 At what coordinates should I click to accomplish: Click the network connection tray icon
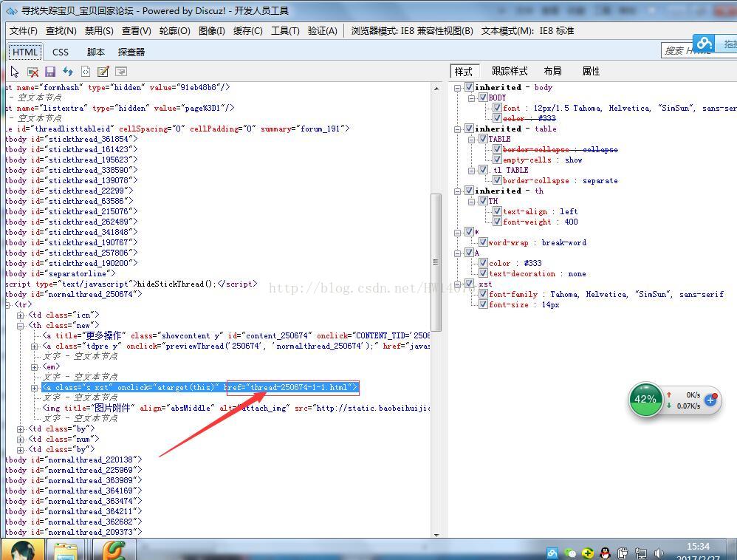point(641,553)
